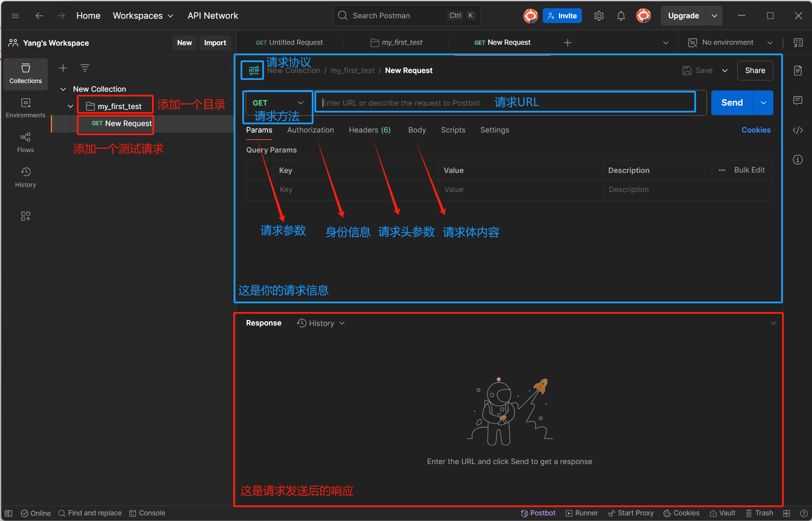The image size is (812, 521).
Task: Go back with the left arrow
Action: 39,16
